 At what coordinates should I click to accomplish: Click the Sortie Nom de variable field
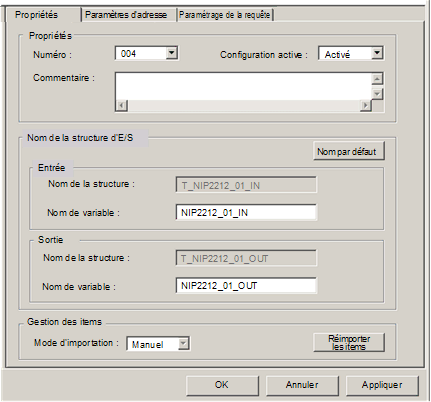[x=246, y=286]
